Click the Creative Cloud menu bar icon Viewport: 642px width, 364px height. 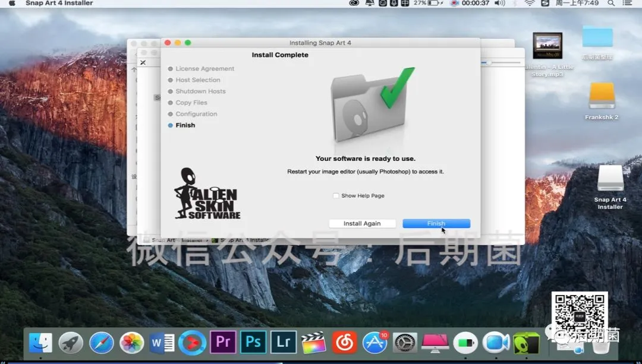point(354,4)
